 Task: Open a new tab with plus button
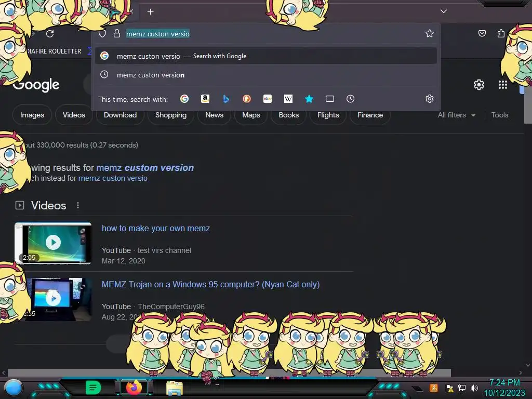pos(150,12)
